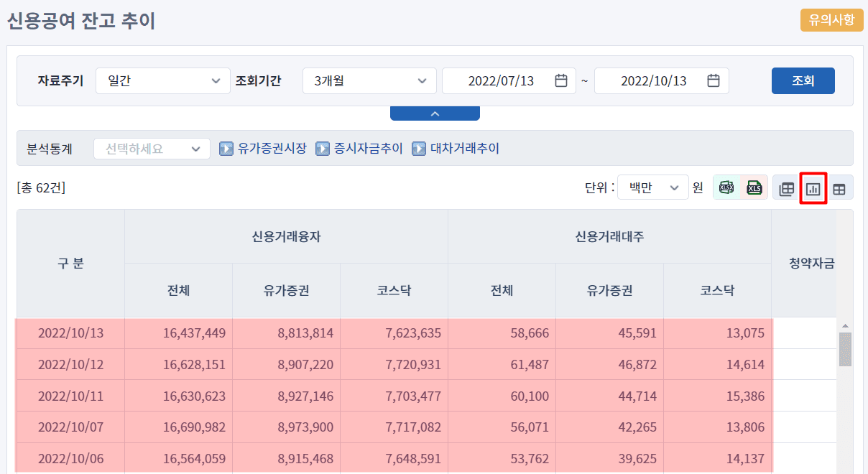Image resolution: width=868 pixels, height=474 pixels.
Task: Open the chart view icon
Action: tap(813, 190)
